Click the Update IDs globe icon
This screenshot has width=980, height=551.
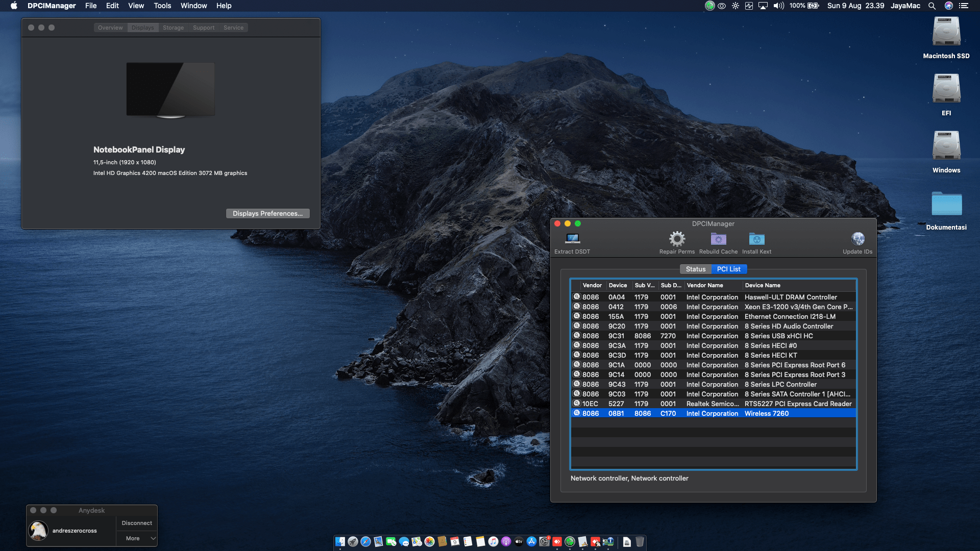click(x=857, y=239)
